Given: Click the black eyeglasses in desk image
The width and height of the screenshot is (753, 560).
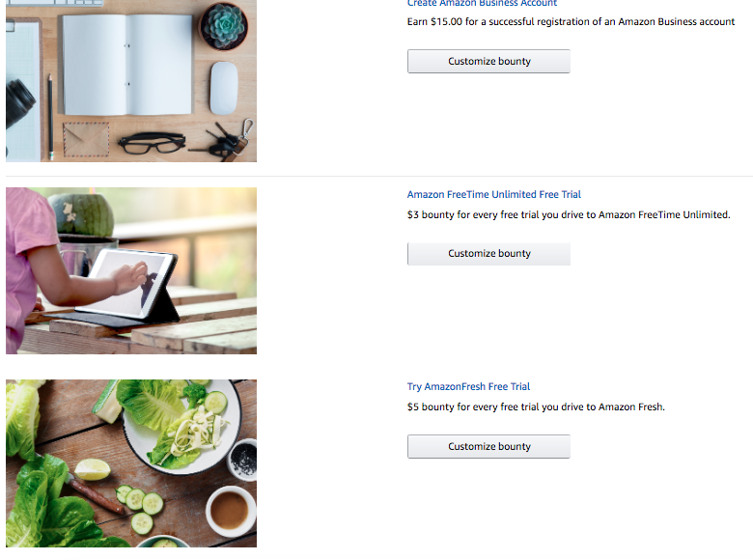Looking at the screenshot, I should tap(152, 143).
